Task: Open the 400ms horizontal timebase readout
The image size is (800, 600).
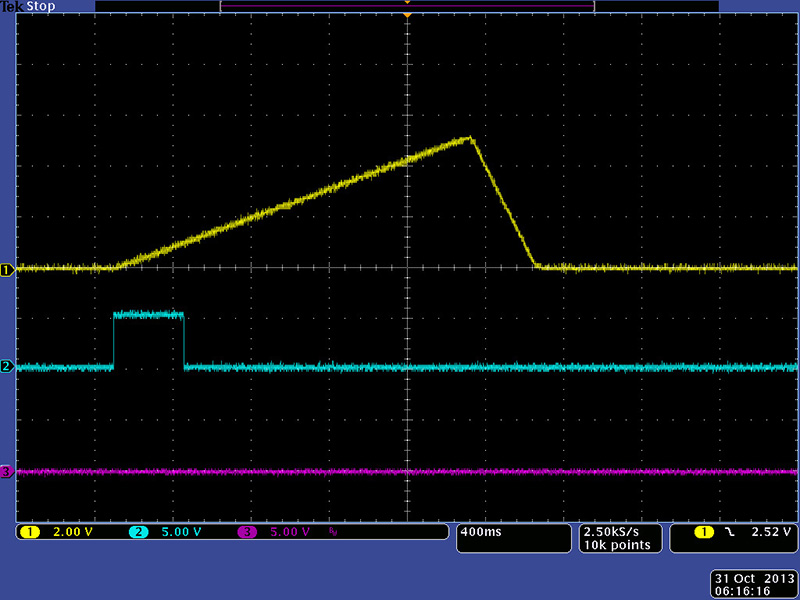Action: pos(480,532)
